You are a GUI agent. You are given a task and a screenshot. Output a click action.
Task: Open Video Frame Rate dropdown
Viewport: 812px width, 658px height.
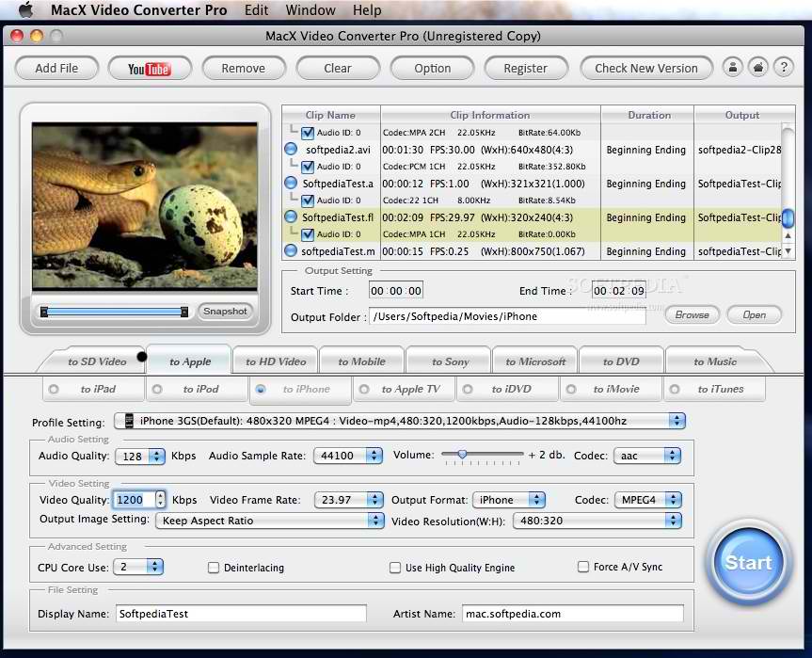pos(348,500)
